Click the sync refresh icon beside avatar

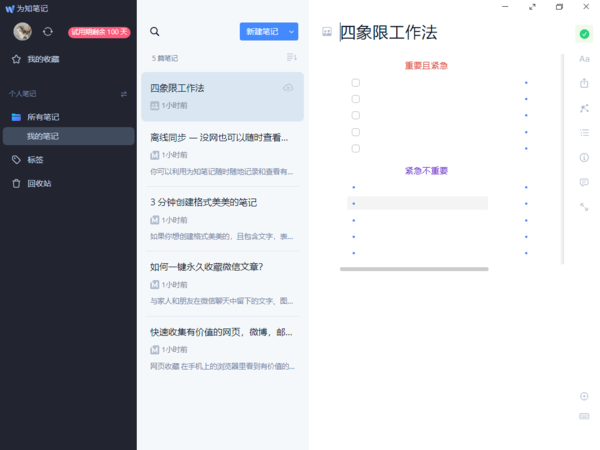click(x=47, y=32)
